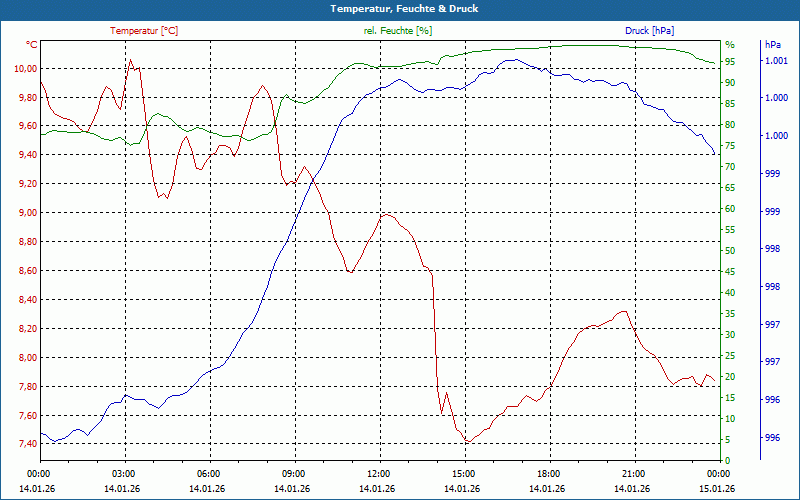This screenshot has width=800, height=500.
Task: Select the blue Druck [hPa] legend label
Action: [x=649, y=31]
